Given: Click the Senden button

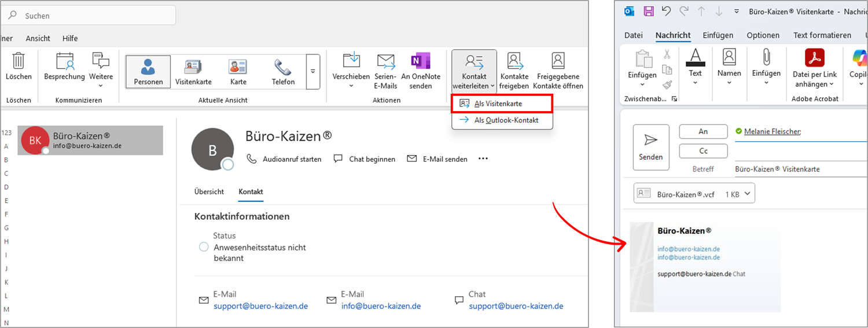Looking at the screenshot, I should tap(650, 147).
